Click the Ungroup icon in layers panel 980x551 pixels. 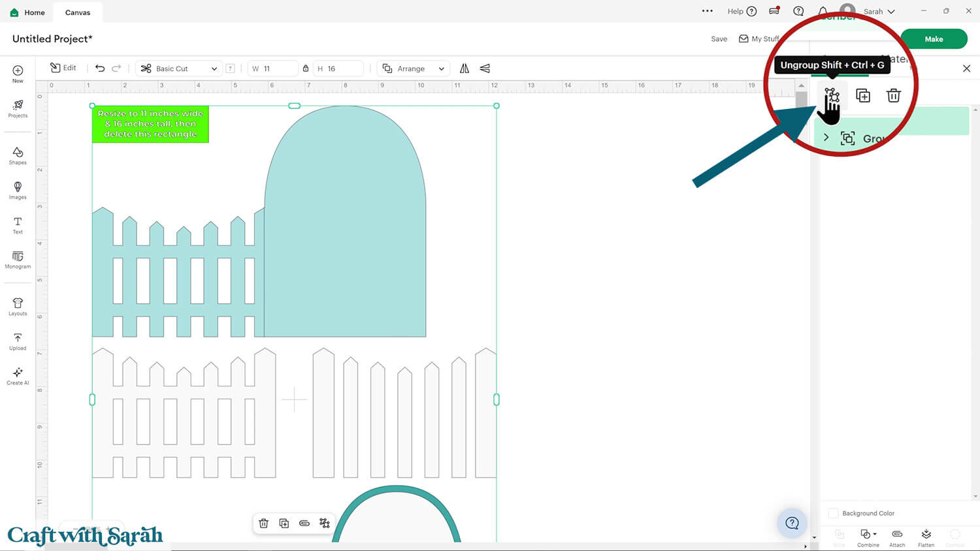pyautogui.click(x=831, y=95)
